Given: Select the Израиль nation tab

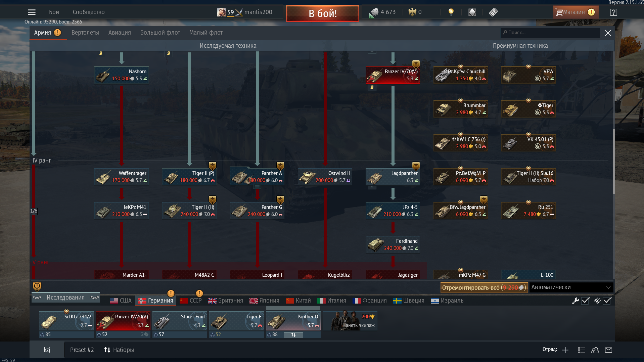Looking at the screenshot, I should pyautogui.click(x=447, y=301).
